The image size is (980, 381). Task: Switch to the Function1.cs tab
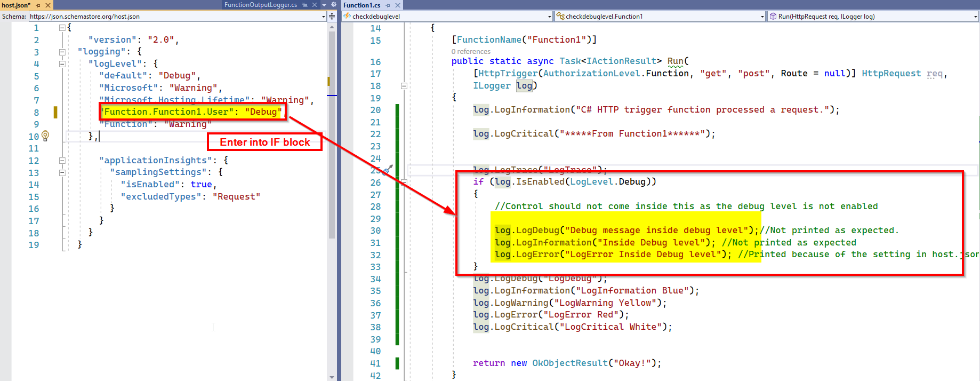tap(362, 5)
